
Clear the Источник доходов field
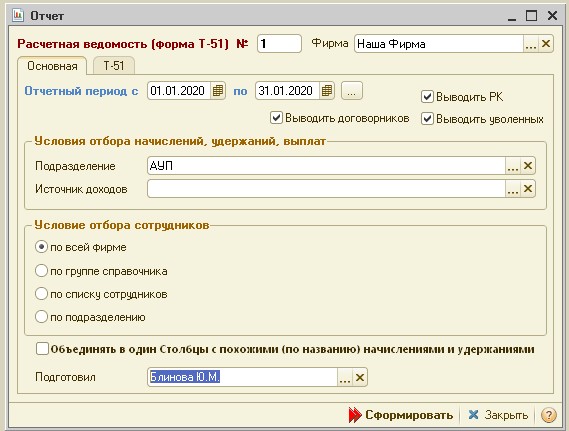click(x=528, y=189)
